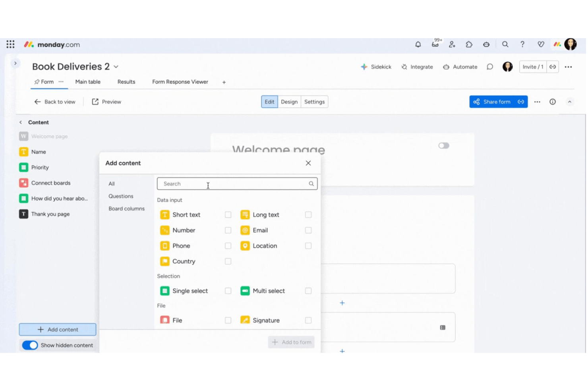The width and height of the screenshot is (588, 392).
Task: Check the Email checkbox
Action: tap(308, 230)
